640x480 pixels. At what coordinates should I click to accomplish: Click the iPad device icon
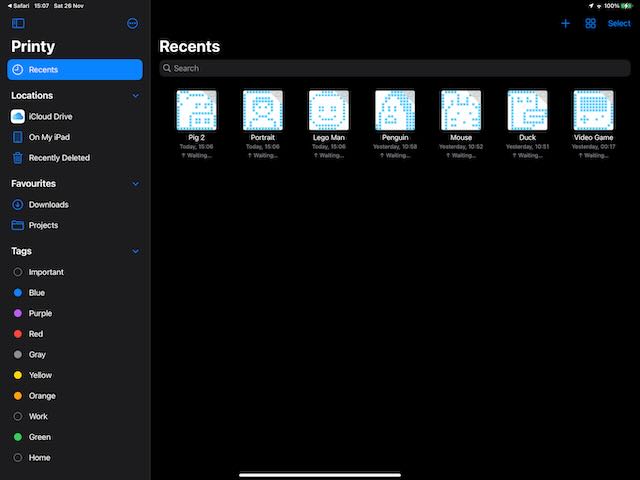pyautogui.click(x=18, y=137)
